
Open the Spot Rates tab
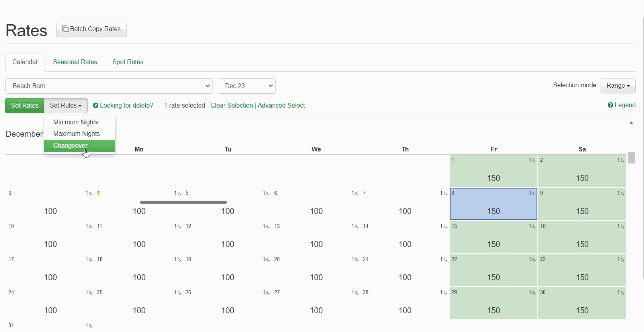(x=127, y=62)
